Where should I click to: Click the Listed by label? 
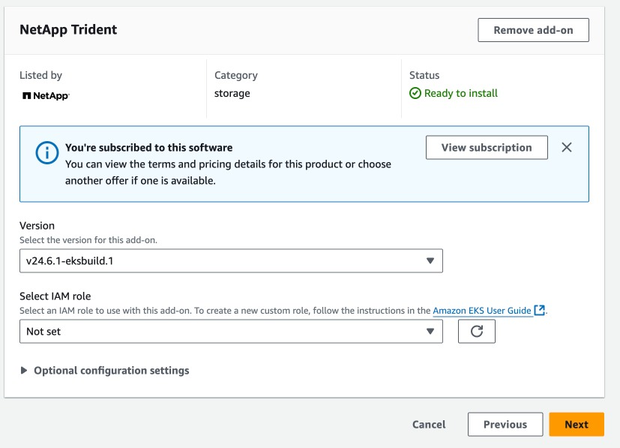[41, 75]
